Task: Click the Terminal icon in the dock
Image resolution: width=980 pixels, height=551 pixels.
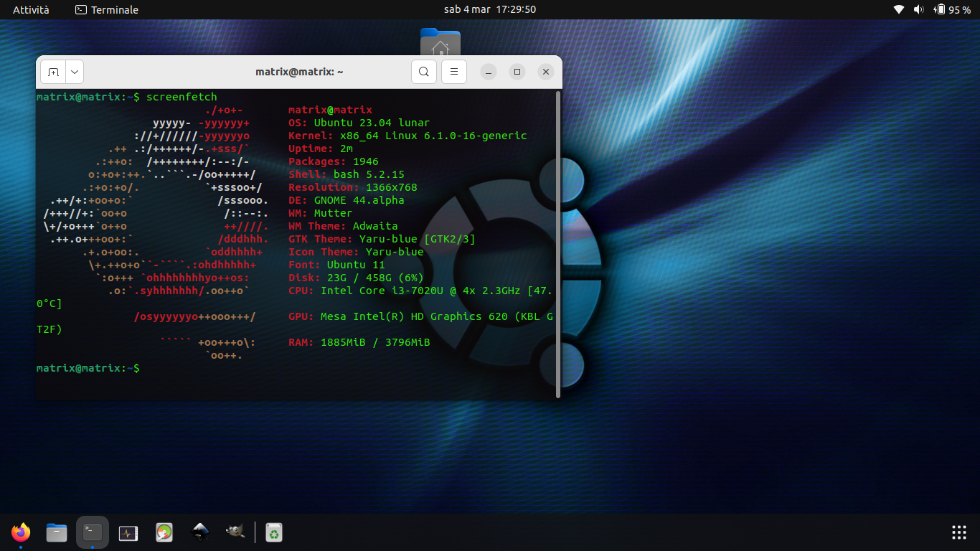Action: click(93, 532)
